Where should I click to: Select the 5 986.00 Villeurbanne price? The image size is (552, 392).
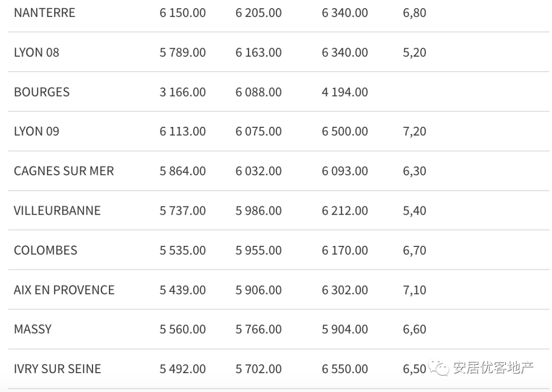(x=258, y=211)
